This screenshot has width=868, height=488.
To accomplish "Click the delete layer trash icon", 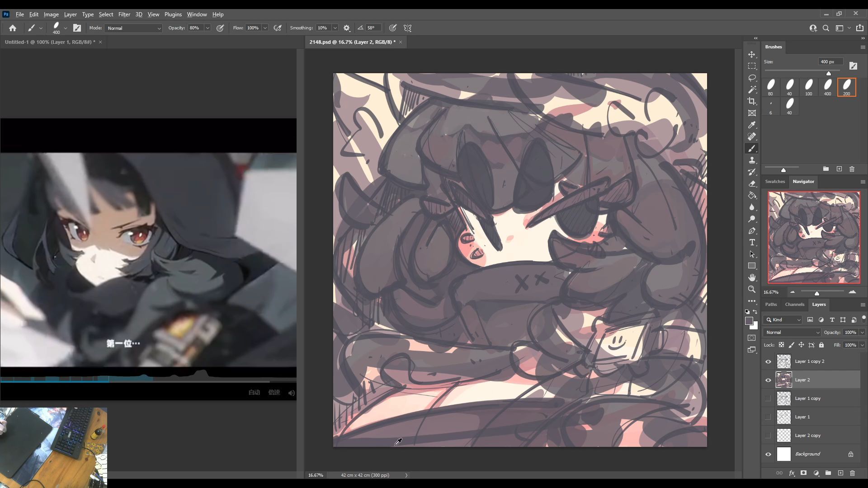I will coord(852,473).
